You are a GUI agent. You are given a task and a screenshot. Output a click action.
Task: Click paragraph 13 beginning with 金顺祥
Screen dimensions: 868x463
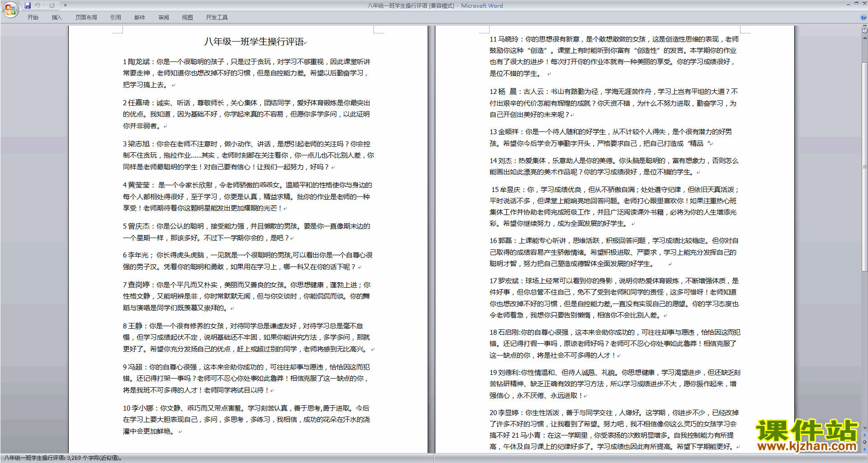(x=611, y=137)
